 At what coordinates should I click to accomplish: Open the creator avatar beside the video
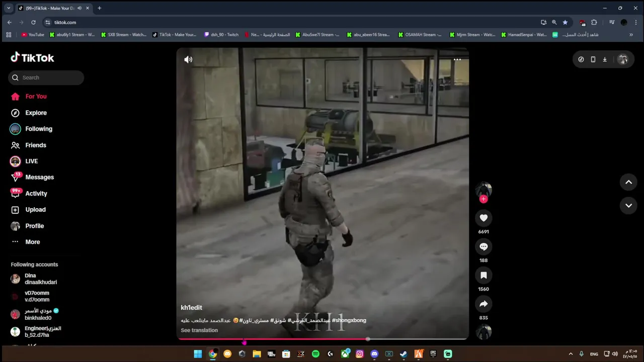tap(484, 190)
